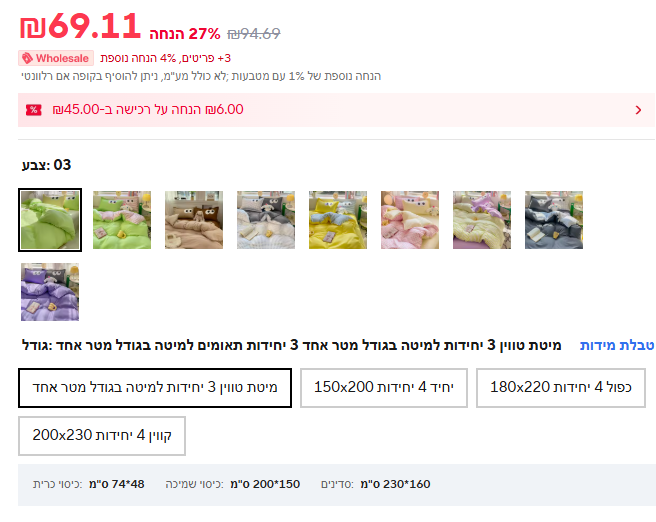The image size is (656, 522).
Task: Select the Twin 3-piece one meter bed size
Action: tap(155, 388)
